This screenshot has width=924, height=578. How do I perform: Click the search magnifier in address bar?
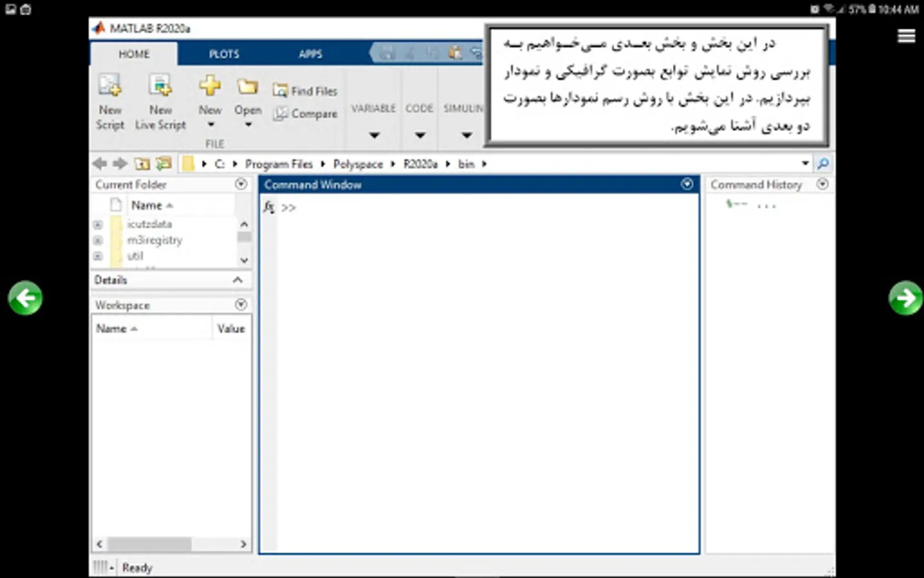pos(823,164)
